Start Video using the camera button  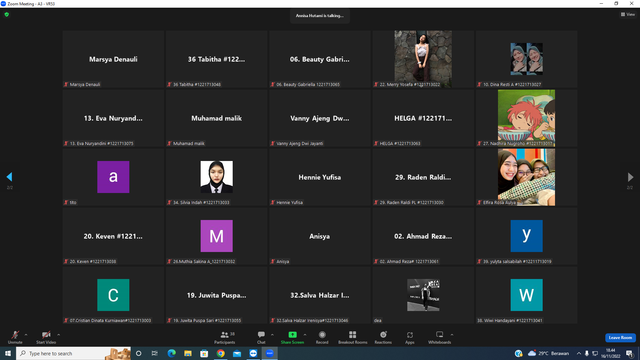[46, 337]
